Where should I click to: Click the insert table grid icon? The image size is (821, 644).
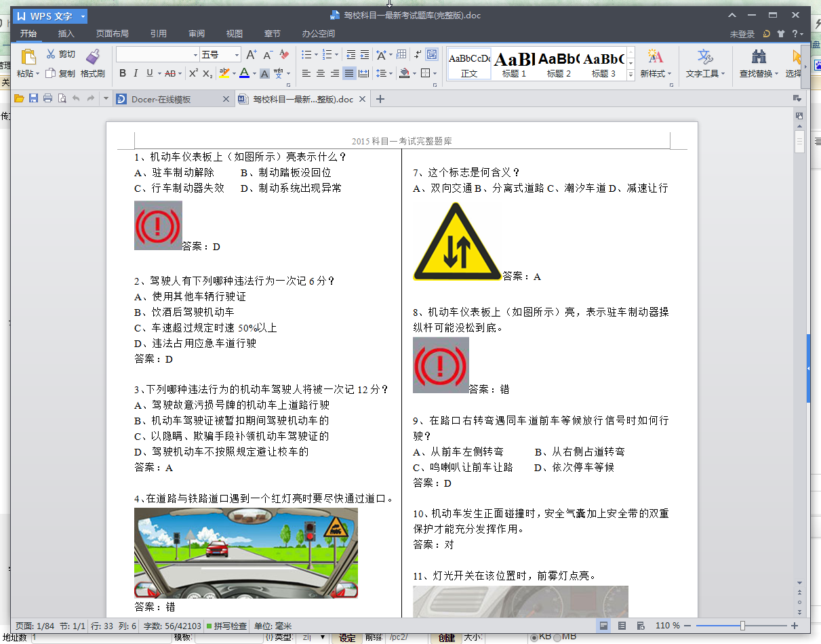pyautogui.click(x=401, y=54)
